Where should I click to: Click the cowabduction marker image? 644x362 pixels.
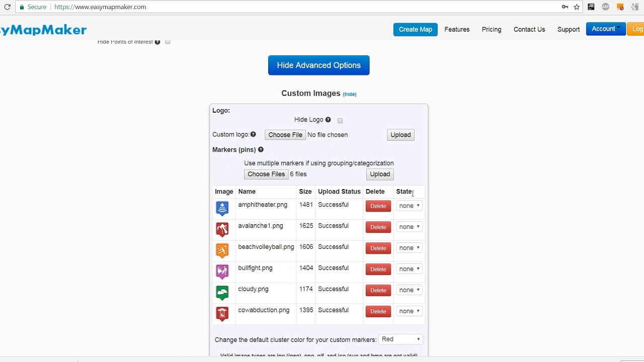(222, 313)
